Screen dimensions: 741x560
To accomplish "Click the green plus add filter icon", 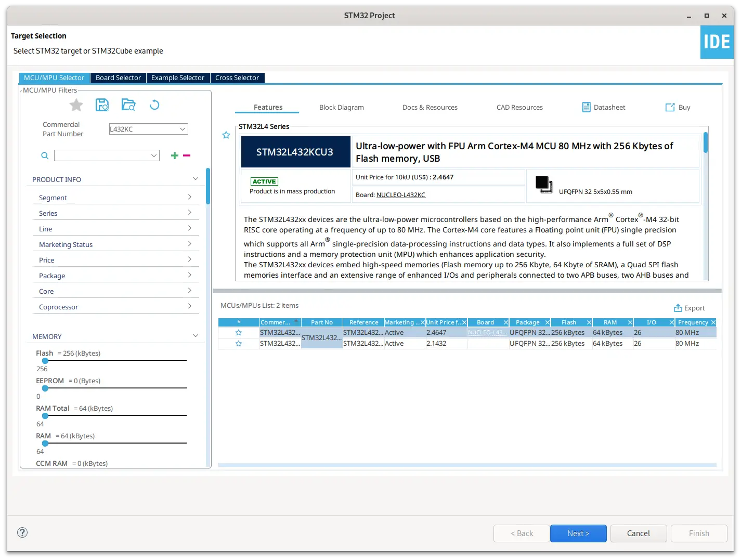I will (x=175, y=155).
